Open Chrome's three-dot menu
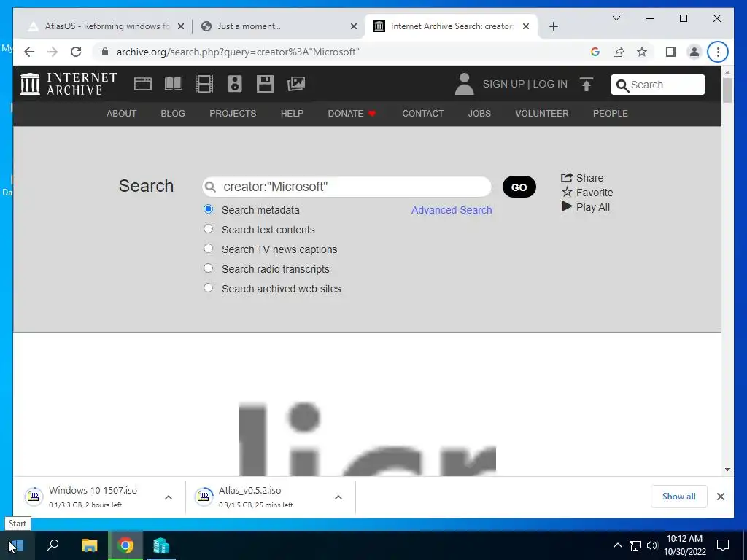This screenshot has width=747, height=560. coord(718,52)
